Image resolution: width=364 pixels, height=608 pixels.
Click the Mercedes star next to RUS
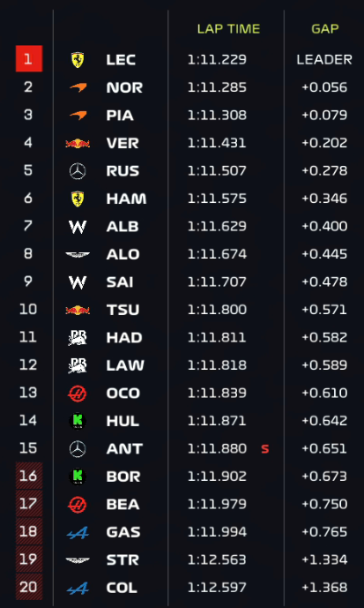tap(78, 171)
